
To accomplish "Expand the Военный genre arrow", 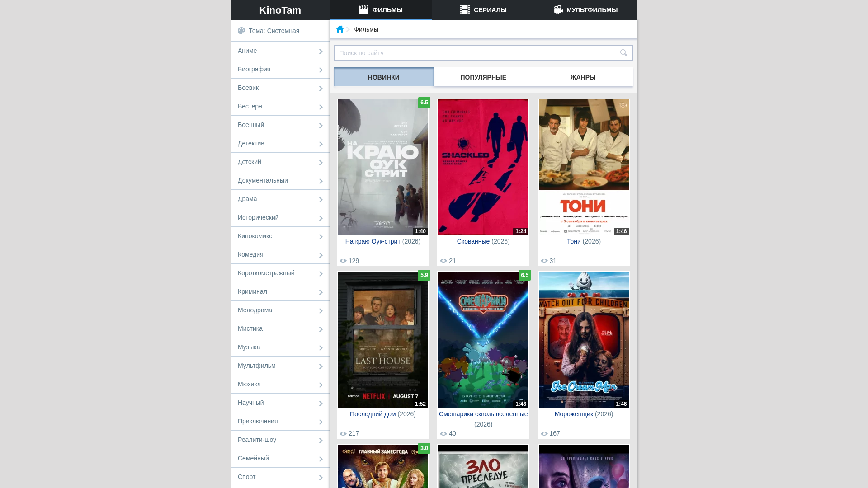I will (321, 125).
